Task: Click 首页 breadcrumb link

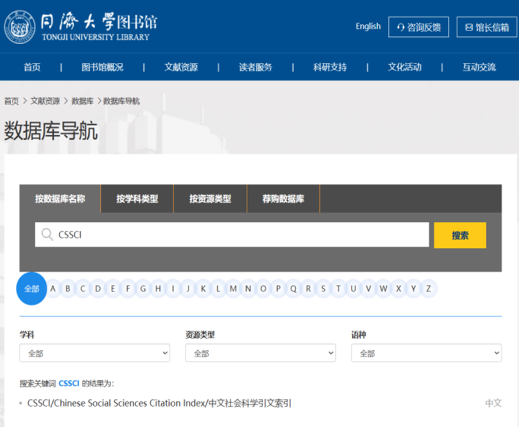Action: (x=11, y=101)
